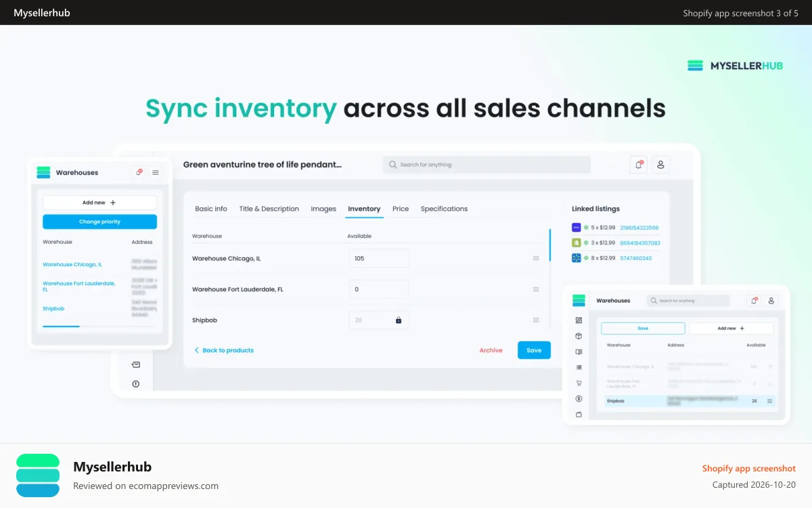This screenshot has height=508, width=812.
Task: Open user profile icon in product page header
Action: [x=661, y=164]
